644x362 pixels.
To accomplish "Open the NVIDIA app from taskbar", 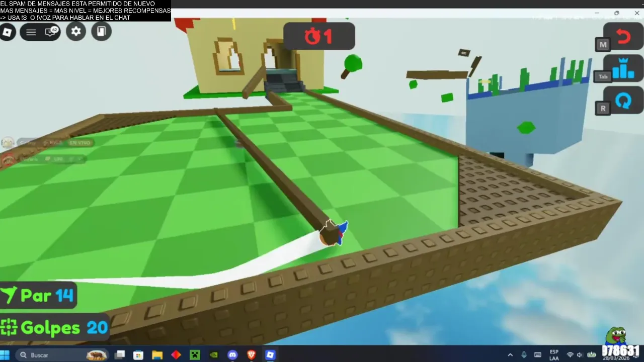I will pyautogui.click(x=213, y=355).
